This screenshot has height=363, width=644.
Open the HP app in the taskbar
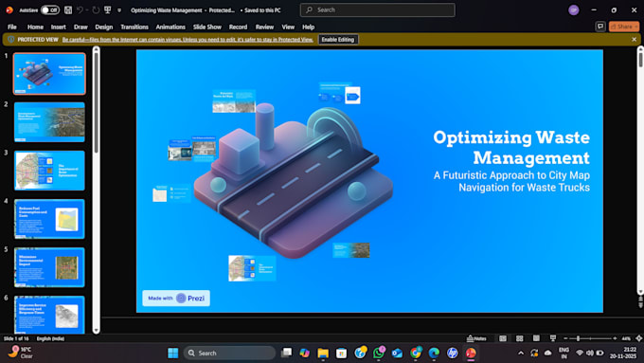(x=452, y=353)
